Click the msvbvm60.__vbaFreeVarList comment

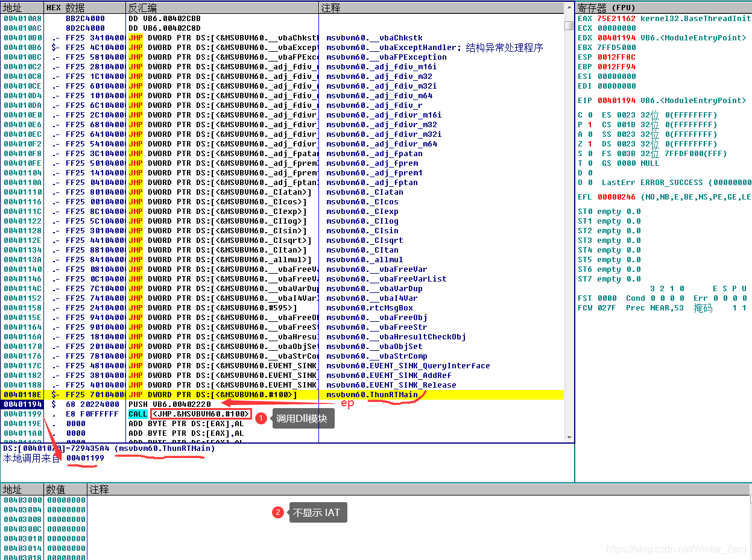[x=387, y=279]
